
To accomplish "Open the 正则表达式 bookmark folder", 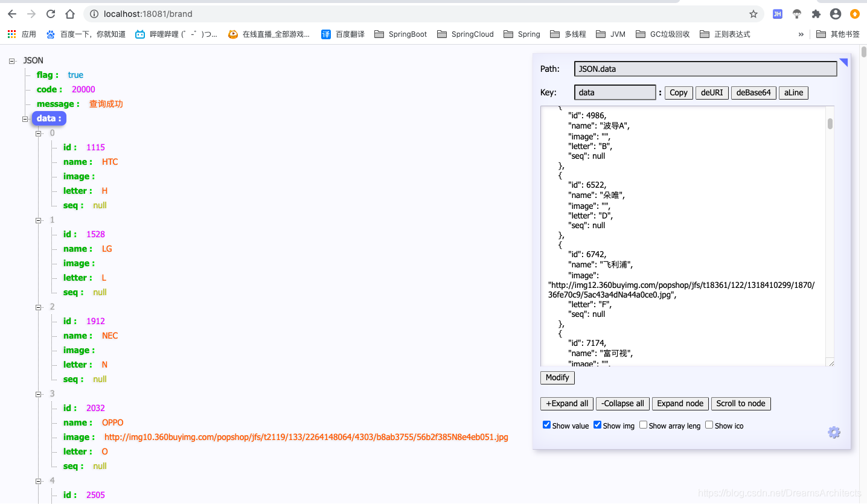I will 725,34.
